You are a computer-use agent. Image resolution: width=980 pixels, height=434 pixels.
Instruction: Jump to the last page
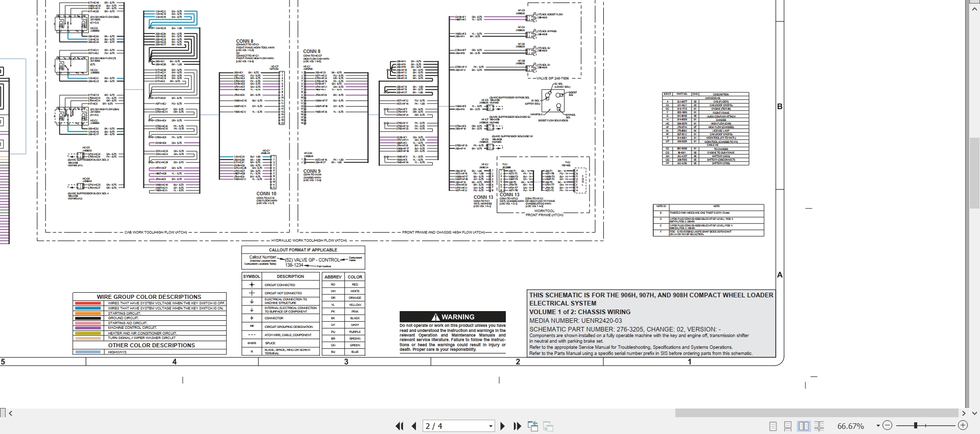coord(517,426)
